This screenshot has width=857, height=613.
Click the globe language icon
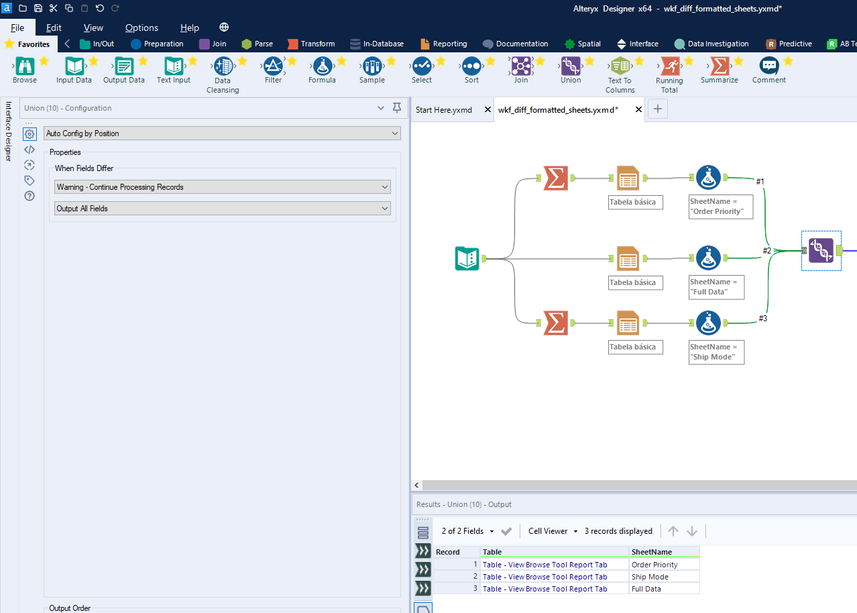pos(224,27)
